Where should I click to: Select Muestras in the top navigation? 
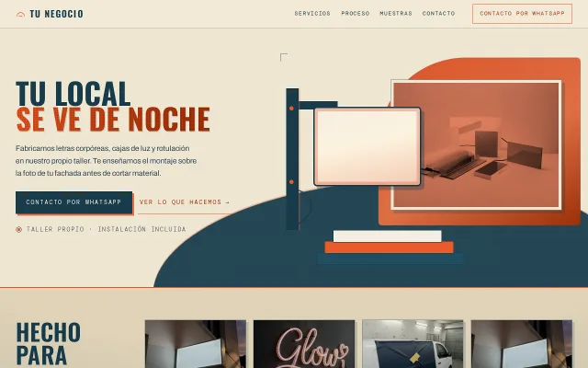(396, 14)
